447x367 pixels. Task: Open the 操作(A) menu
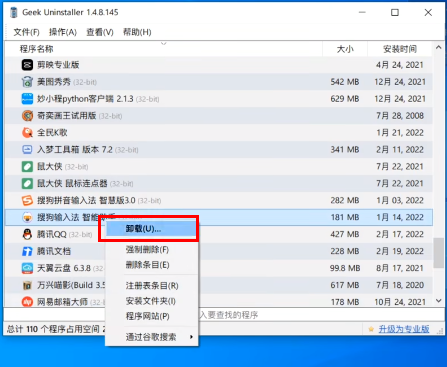63,32
